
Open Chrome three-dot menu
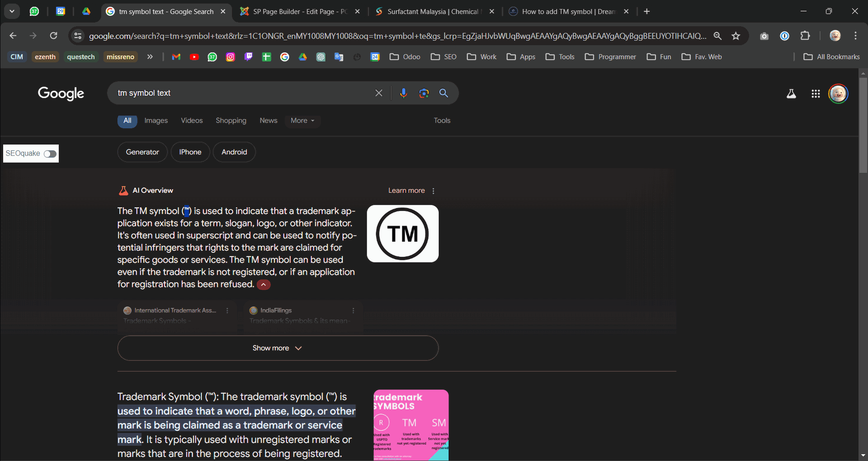pos(855,36)
